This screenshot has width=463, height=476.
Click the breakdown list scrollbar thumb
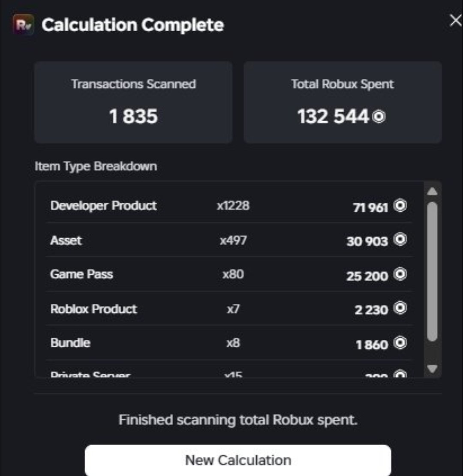(x=432, y=271)
